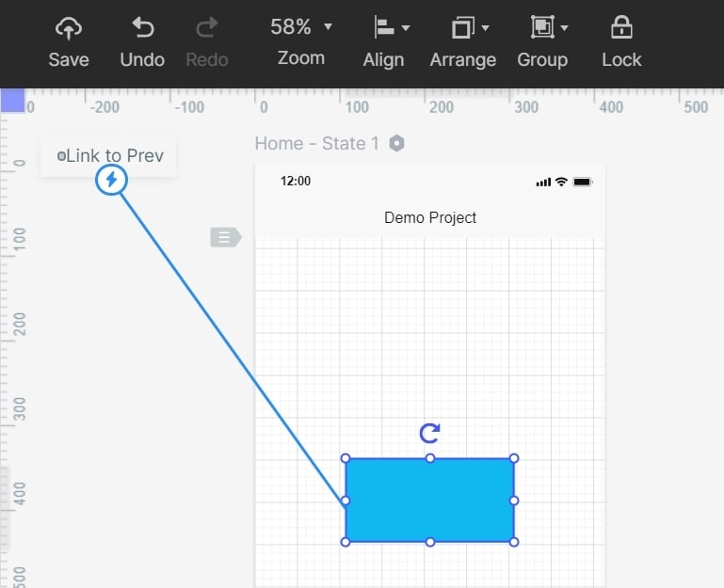Click the battery icon in phone status bar

point(582,182)
